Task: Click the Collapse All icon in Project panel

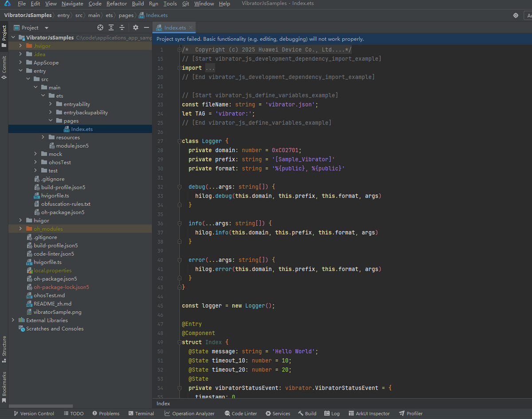Action: coord(122,27)
